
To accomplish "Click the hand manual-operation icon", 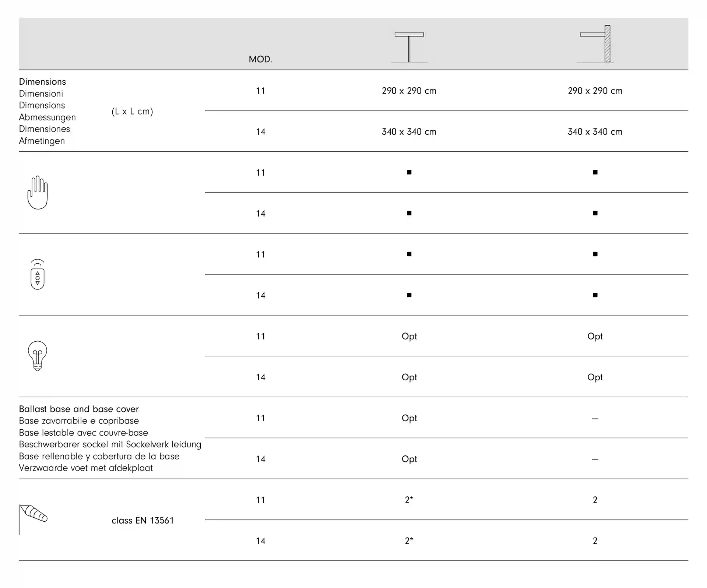I will 38,193.
